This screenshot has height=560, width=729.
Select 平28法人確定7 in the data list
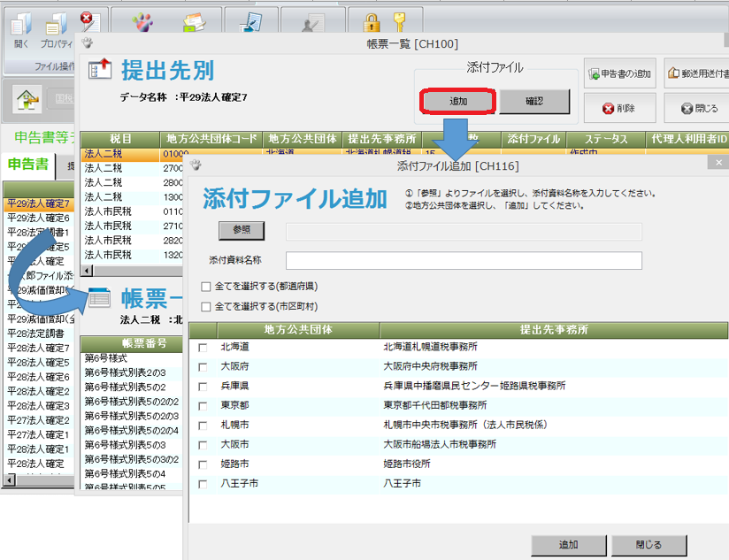coord(39,348)
